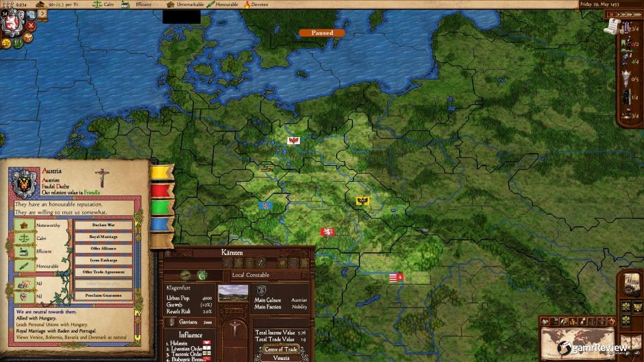
Task: Click the red-white striped flag on map
Action: [396, 278]
